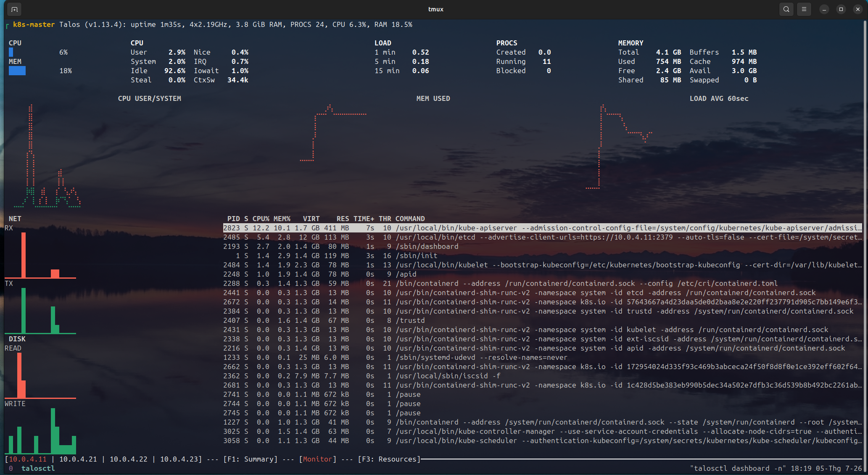Switch to node 10.0.4.23
This screenshot has width=868, height=475.
pyautogui.click(x=179, y=459)
